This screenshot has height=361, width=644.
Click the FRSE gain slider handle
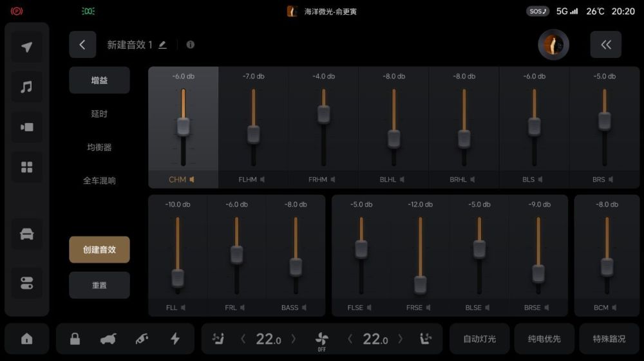420,284
